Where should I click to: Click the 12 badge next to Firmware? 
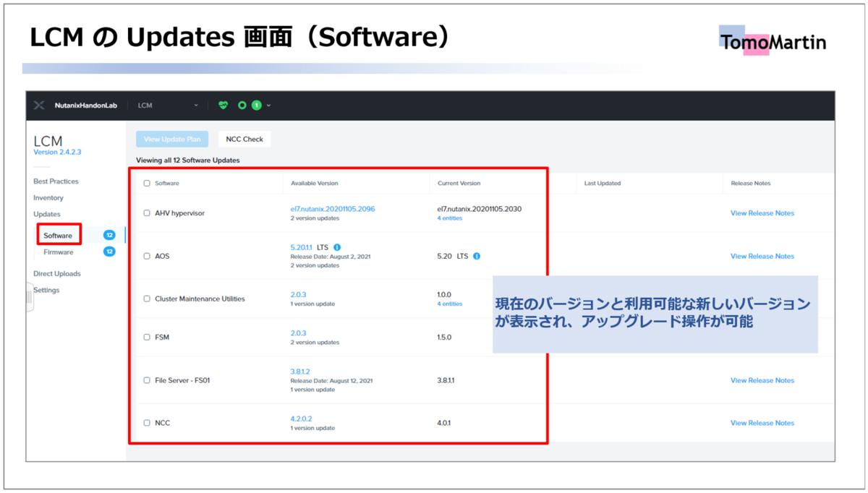point(109,252)
